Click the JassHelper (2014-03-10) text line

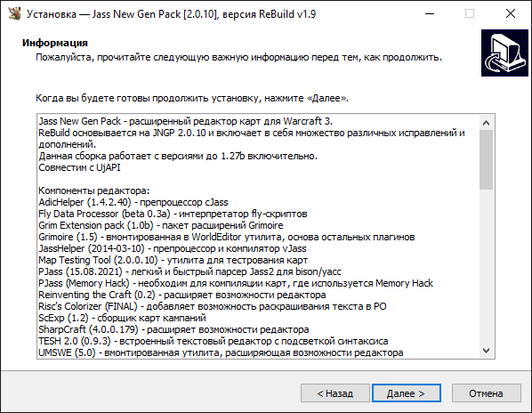(x=173, y=248)
